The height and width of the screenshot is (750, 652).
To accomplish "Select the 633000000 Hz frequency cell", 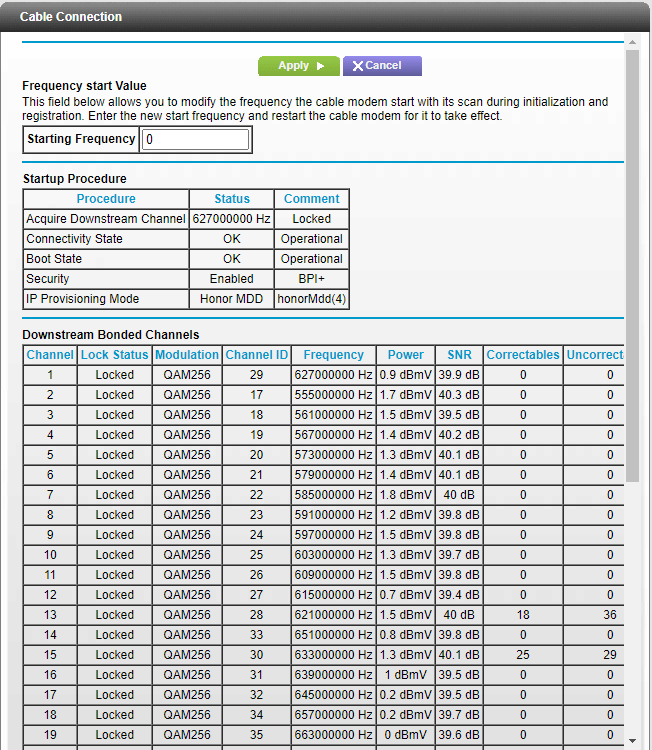I will (x=333, y=655).
